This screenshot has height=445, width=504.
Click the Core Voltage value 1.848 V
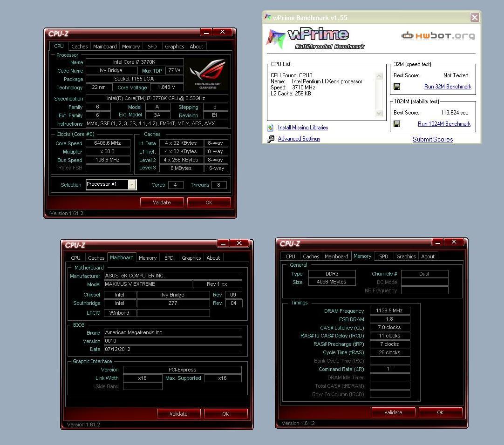tap(166, 87)
